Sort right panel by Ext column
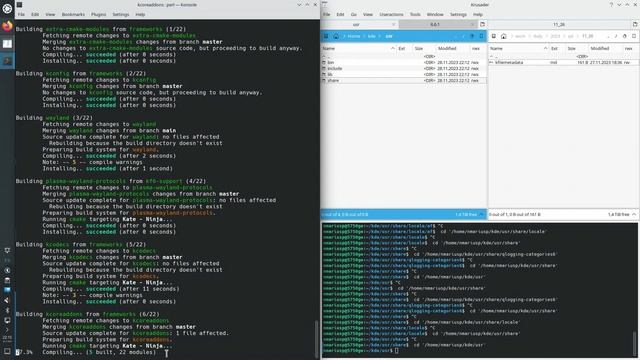This screenshot has height=360, width=640. [x=557, y=49]
